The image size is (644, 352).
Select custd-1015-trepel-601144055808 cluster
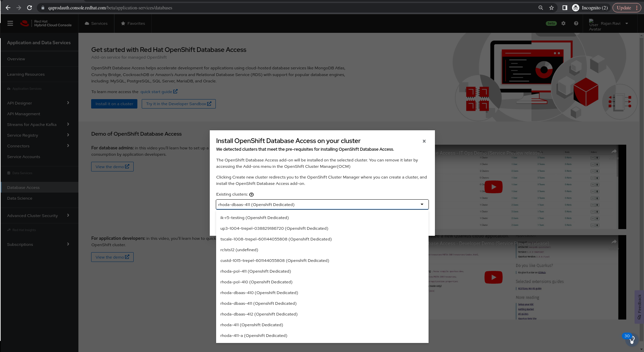[x=322, y=261]
